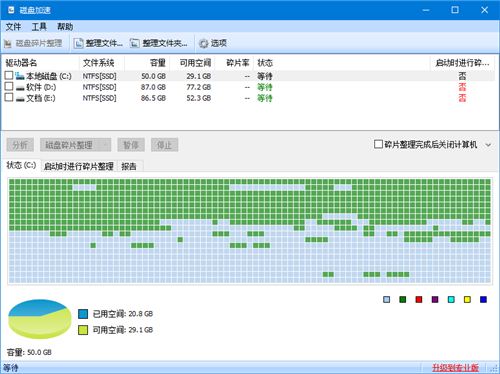Click the 软件 (D:) drive icon
Viewport: 500px width, 374px height.
click(20, 88)
